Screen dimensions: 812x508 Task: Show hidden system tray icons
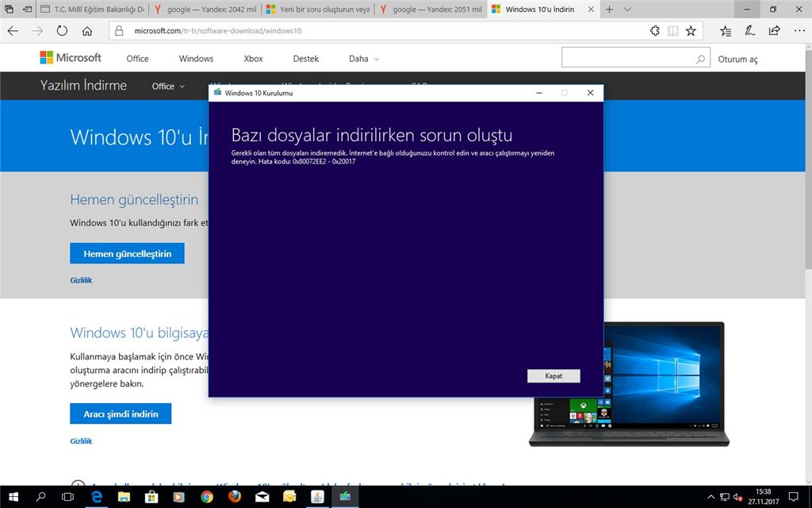pyautogui.click(x=711, y=497)
